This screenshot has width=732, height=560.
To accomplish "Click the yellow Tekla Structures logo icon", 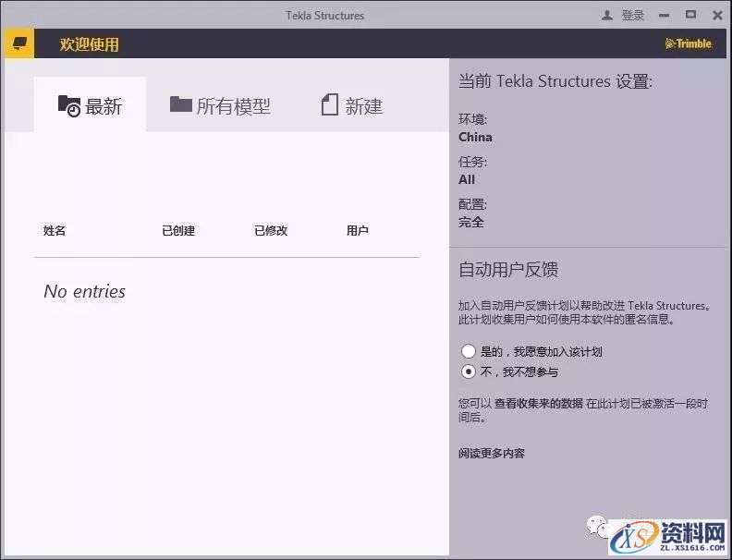I will click(18, 43).
